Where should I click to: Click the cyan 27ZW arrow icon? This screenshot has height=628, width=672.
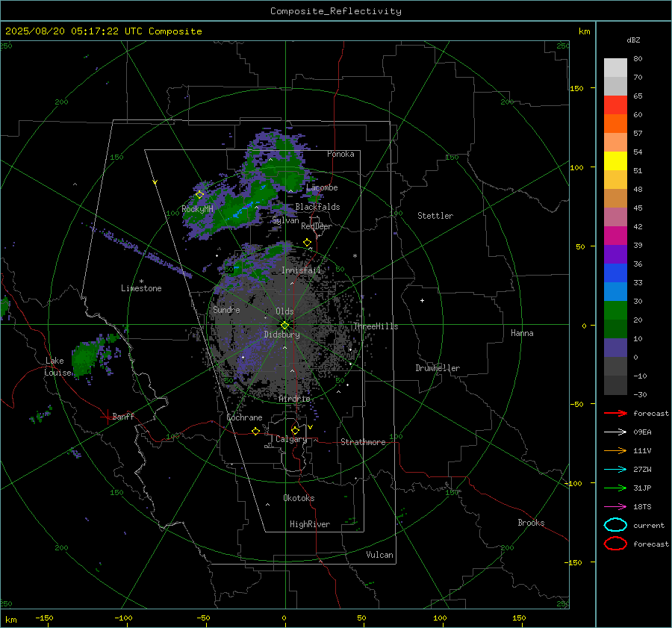(x=615, y=470)
